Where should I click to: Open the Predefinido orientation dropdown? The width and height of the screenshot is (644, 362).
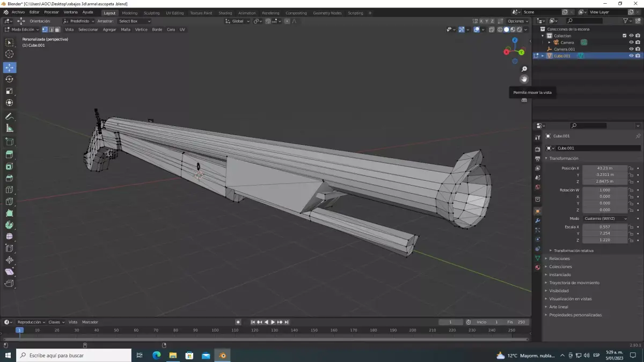pyautogui.click(x=78, y=21)
